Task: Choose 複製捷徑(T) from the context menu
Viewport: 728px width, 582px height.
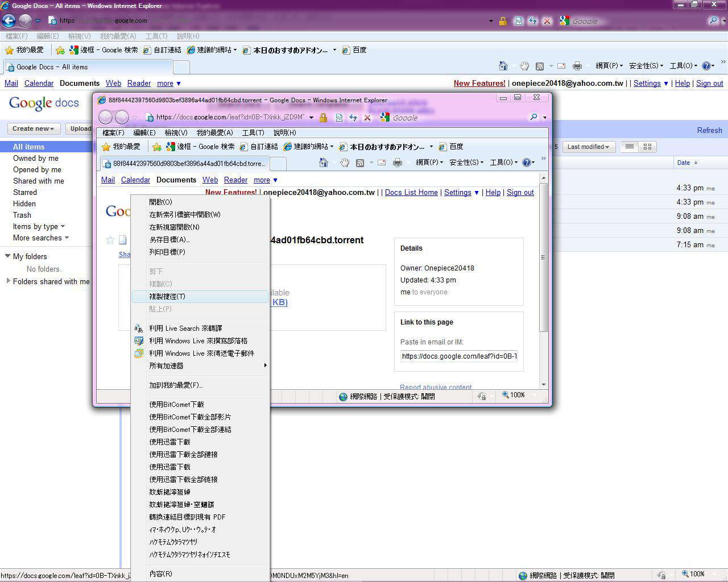Action: click(x=167, y=296)
